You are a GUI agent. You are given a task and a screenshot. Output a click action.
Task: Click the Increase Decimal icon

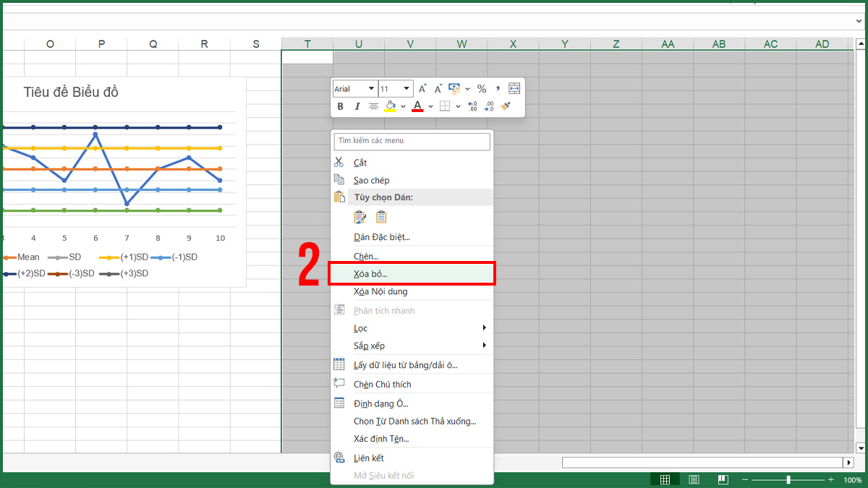click(x=472, y=106)
